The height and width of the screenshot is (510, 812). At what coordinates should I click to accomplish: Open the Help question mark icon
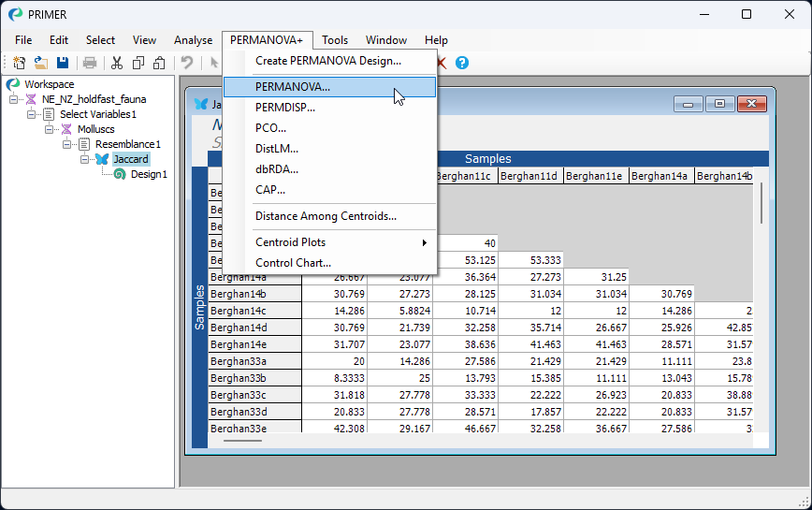tap(461, 63)
